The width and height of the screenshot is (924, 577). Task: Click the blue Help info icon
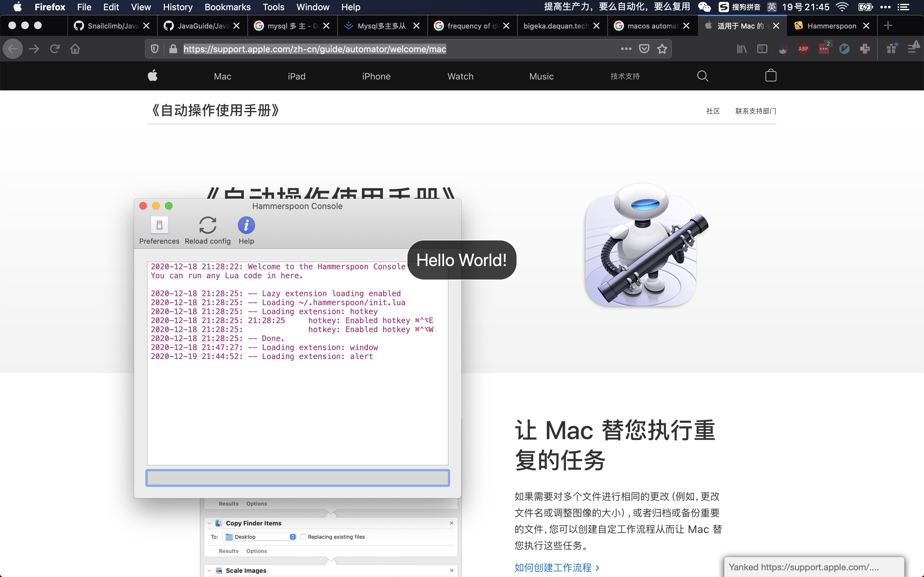(246, 226)
